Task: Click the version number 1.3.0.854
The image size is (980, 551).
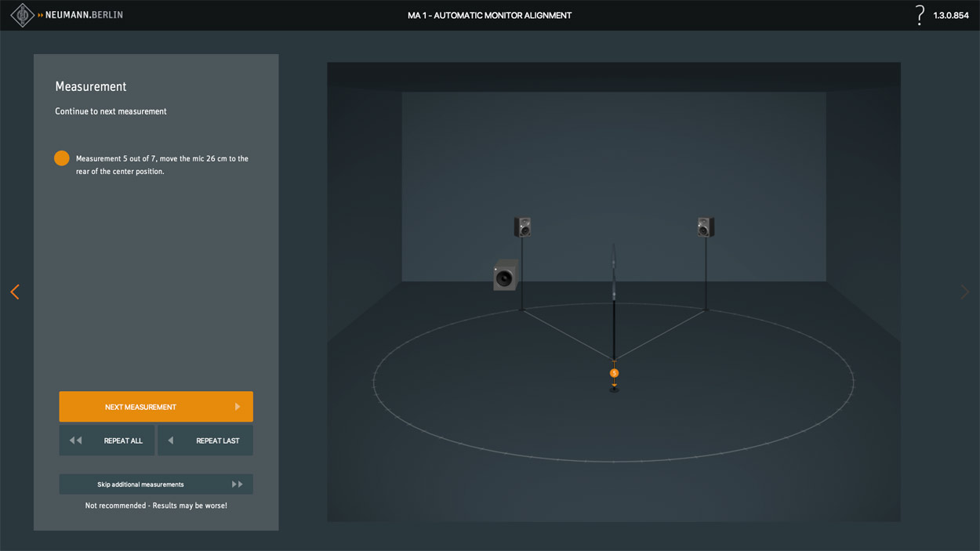Action: (x=950, y=16)
